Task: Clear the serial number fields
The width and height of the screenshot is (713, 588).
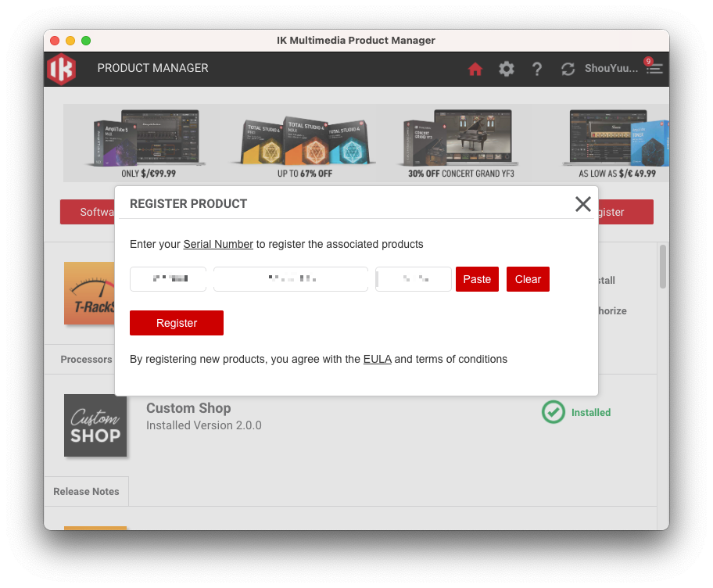Action: coord(528,279)
